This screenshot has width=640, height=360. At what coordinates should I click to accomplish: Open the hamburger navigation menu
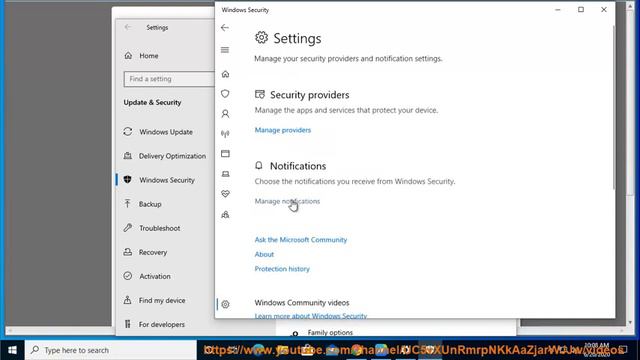click(225, 50)
